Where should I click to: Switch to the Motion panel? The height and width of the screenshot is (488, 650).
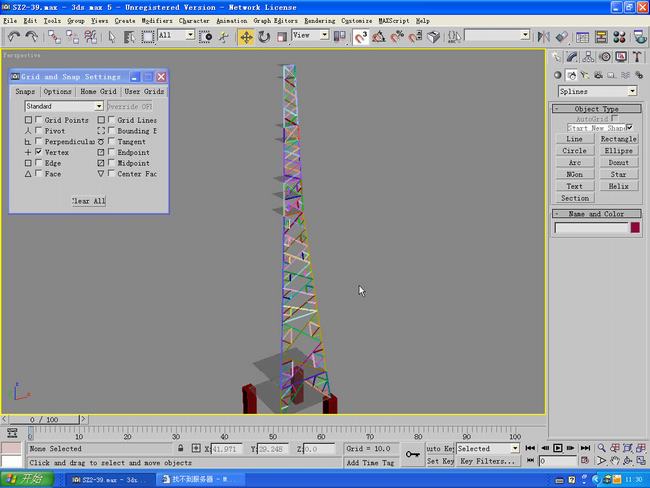pos(605,57)
